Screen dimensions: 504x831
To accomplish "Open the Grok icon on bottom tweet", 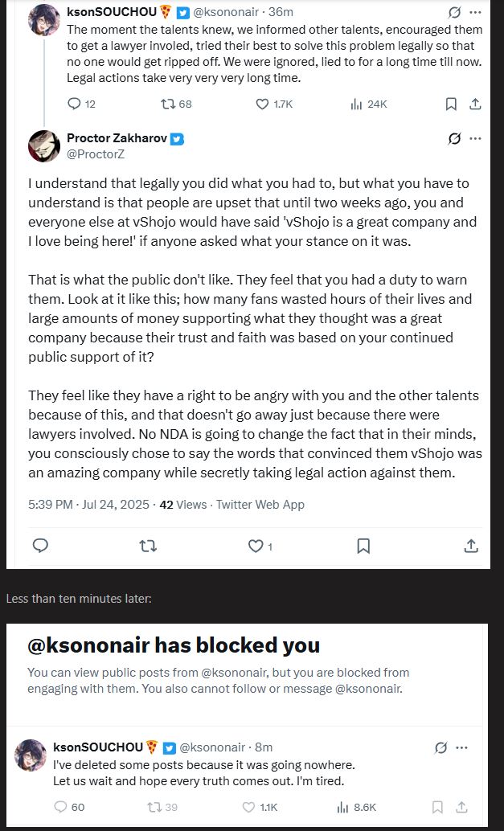I will tap(440, 747).
